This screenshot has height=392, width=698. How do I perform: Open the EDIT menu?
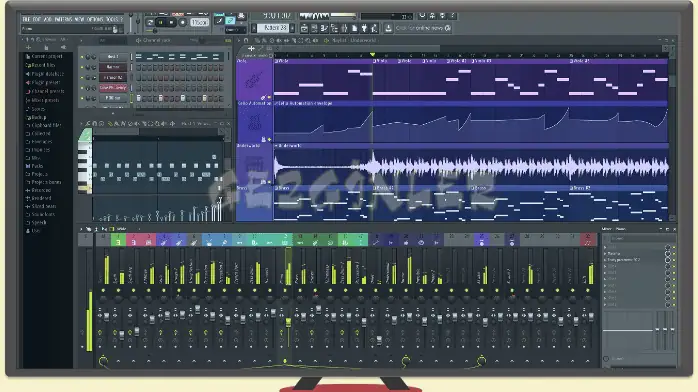point(37,19)
